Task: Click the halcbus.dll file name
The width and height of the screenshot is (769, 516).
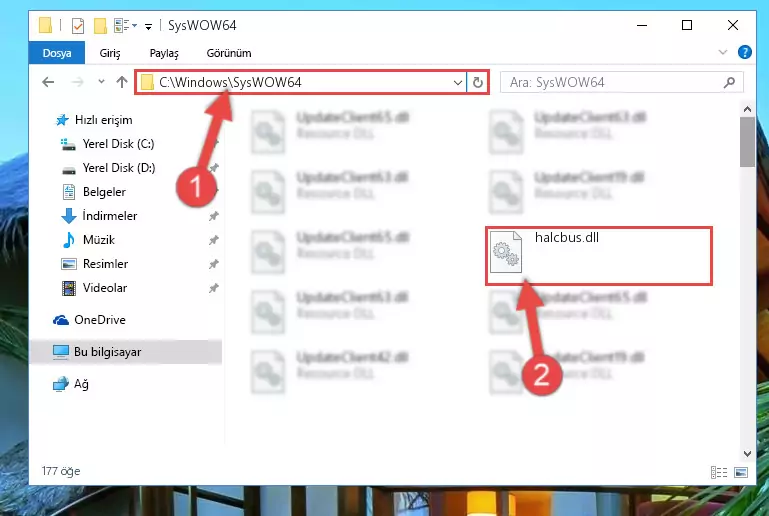Action: point(566,237)
